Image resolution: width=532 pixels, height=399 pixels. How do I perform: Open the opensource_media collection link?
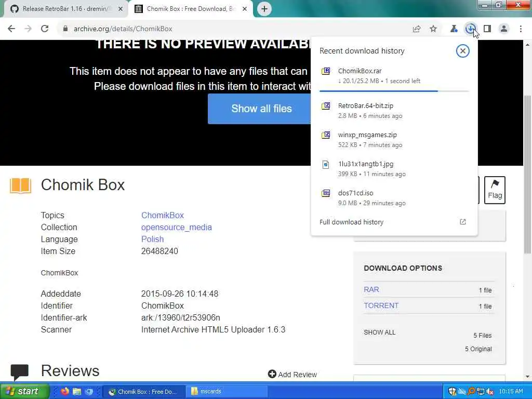(x=177, y=227)
